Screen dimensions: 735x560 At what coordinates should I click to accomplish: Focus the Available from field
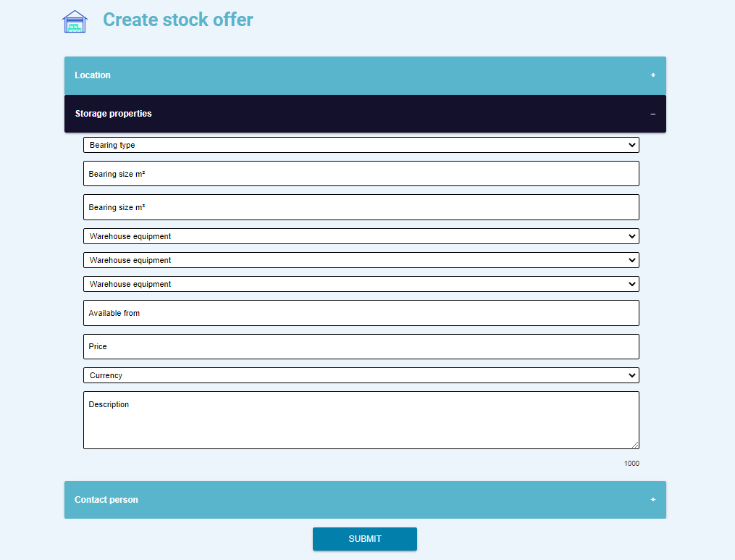coord(361,313)
